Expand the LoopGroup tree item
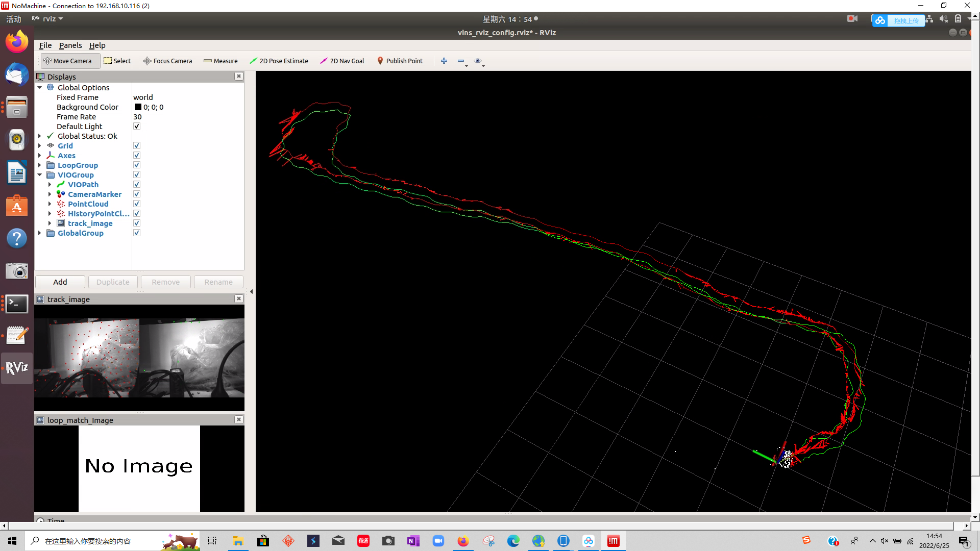The height and width of the screenshot is (551, 980). (40, 165)
